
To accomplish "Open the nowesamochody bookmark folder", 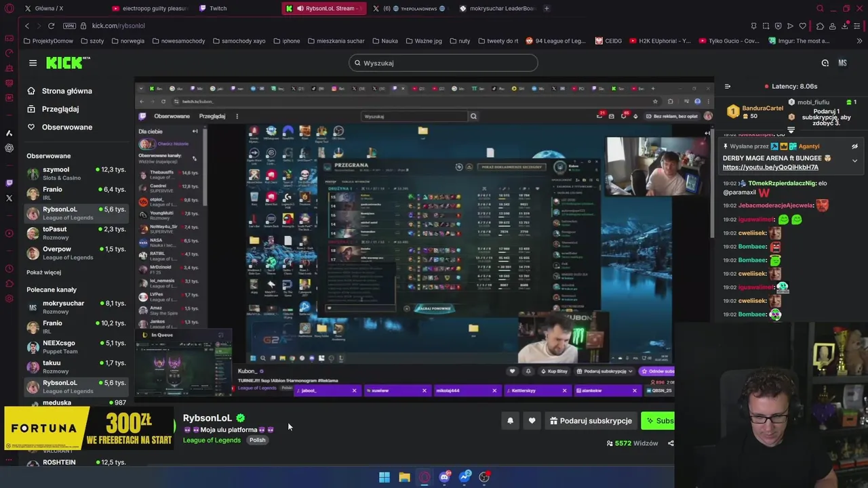I will 178,41.
